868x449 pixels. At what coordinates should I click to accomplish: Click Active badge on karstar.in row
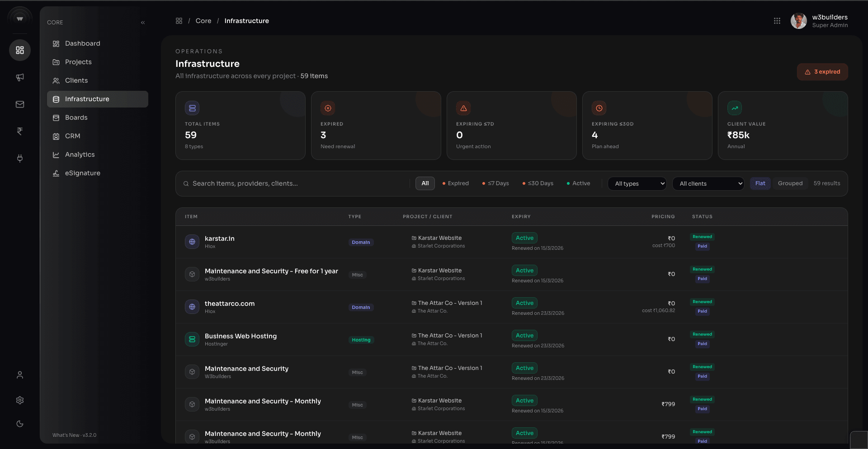524,238
